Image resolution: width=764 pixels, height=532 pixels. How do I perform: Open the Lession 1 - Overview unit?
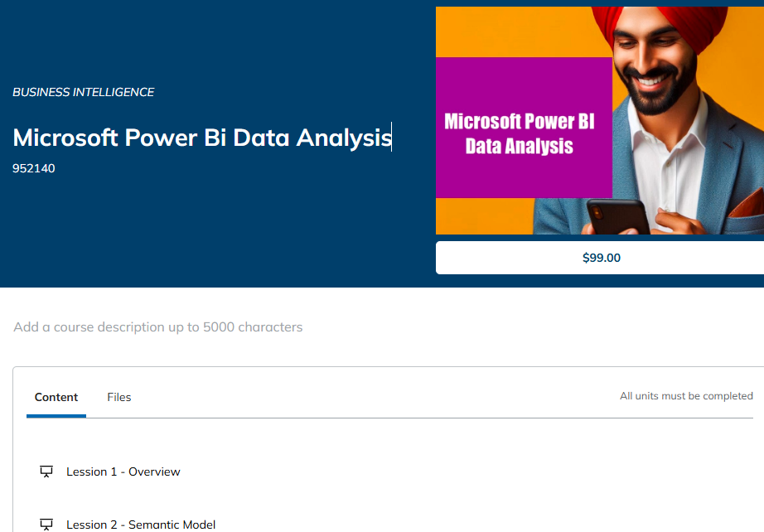pyautogui.click(x=123, y=472)
